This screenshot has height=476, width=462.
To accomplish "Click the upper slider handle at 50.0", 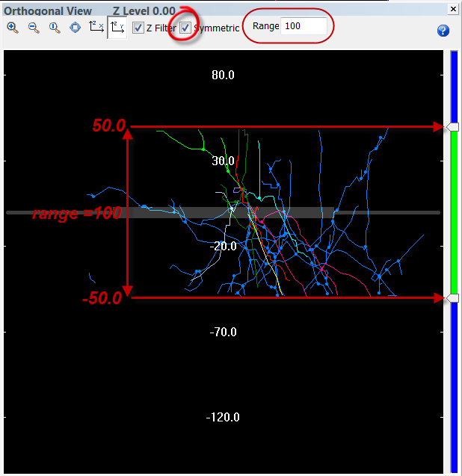I will [452, 128].
